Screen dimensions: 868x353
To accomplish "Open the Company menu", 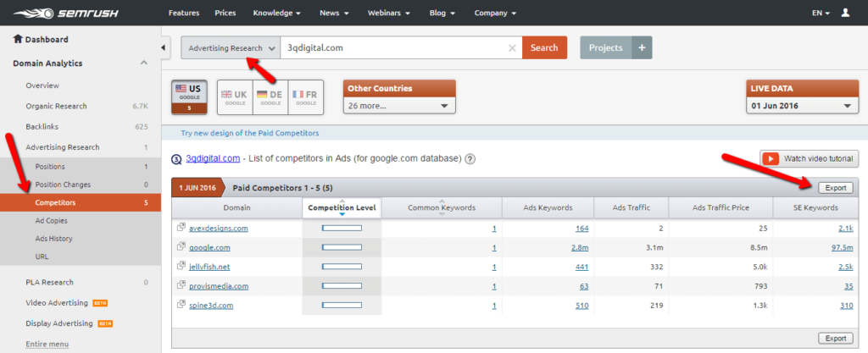I will pyautogui.click(x=495, y=13).
